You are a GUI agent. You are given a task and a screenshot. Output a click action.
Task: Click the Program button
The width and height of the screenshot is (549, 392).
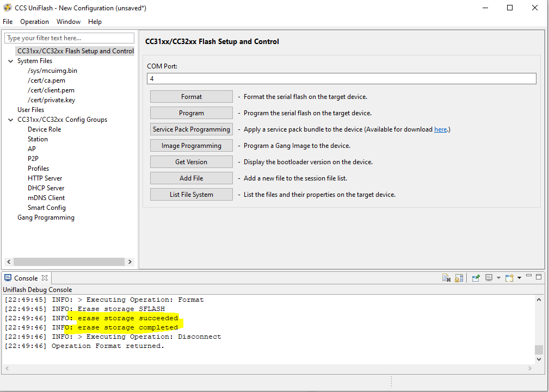(192, 113)
